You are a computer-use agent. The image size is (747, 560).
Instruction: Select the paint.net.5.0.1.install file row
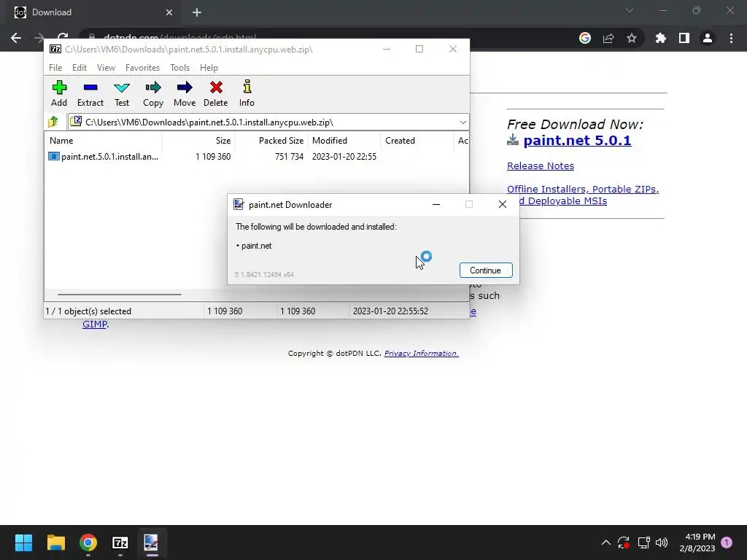pos(256,156)
